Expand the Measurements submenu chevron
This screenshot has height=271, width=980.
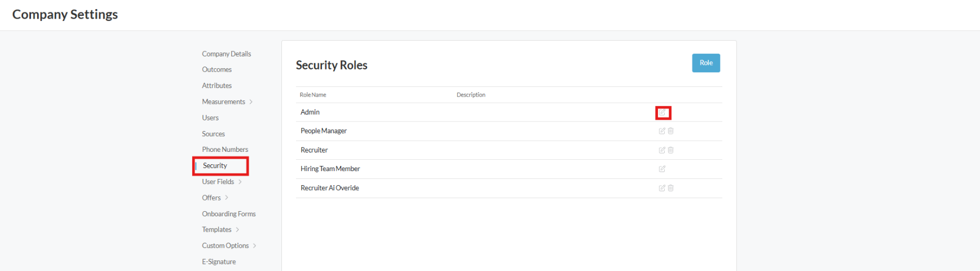pos(251,102)
